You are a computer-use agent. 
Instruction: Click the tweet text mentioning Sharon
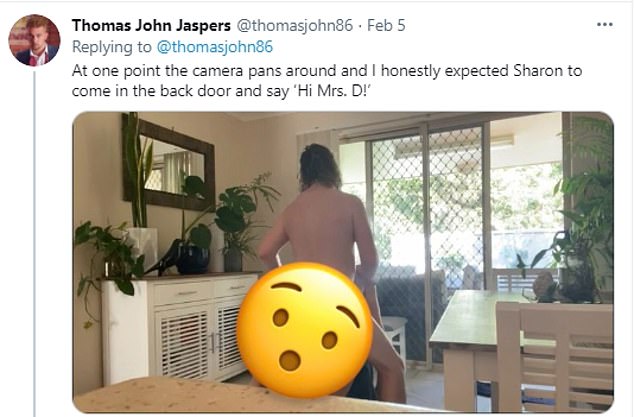[x=327, y=80]
